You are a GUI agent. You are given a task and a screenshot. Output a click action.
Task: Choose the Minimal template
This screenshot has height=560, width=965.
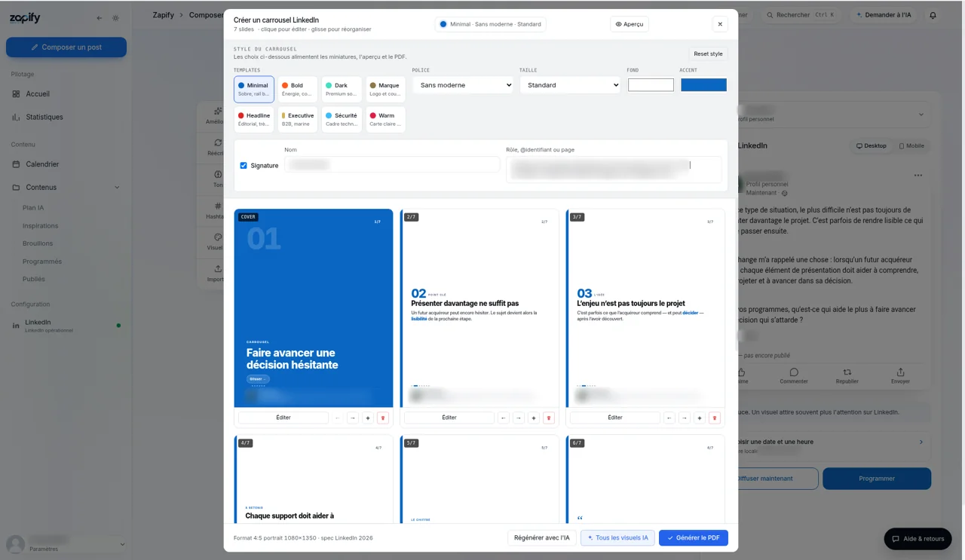254,89
